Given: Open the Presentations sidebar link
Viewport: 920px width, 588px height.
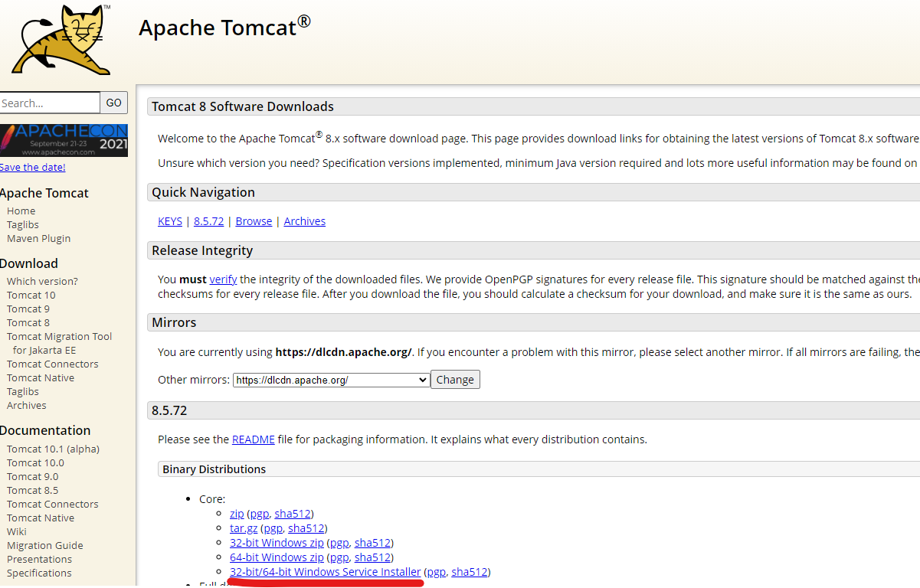Looking at the screenshot, I should pyautogui.click(x=39, y=559).
